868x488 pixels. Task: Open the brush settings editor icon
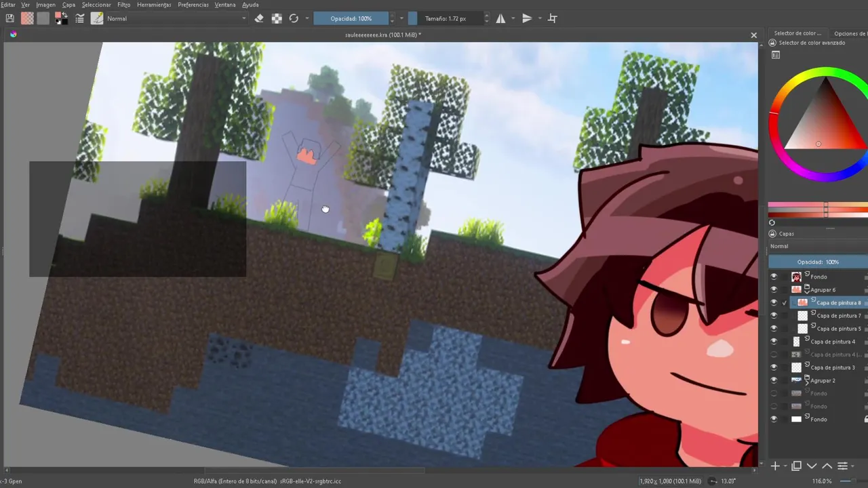pos(80,19)
